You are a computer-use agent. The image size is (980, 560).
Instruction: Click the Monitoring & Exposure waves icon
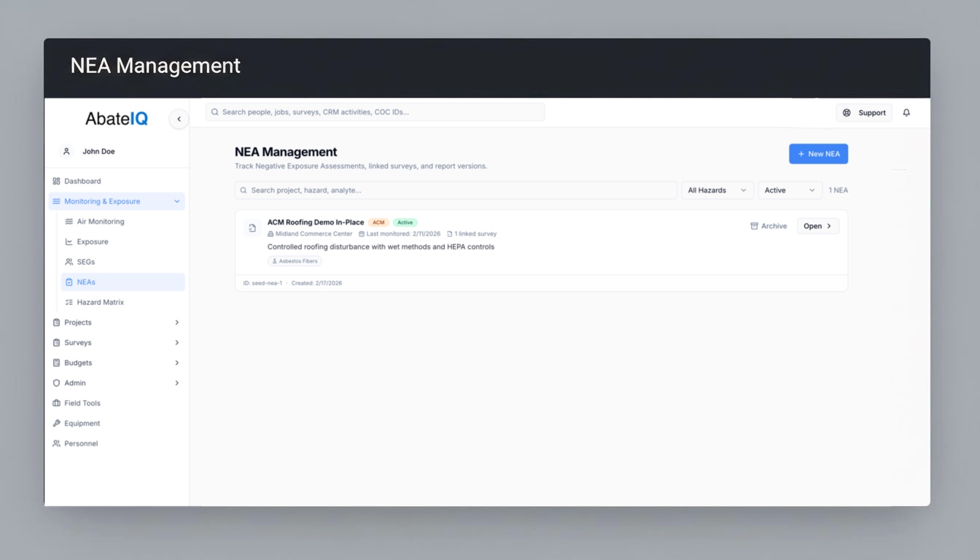56,201
